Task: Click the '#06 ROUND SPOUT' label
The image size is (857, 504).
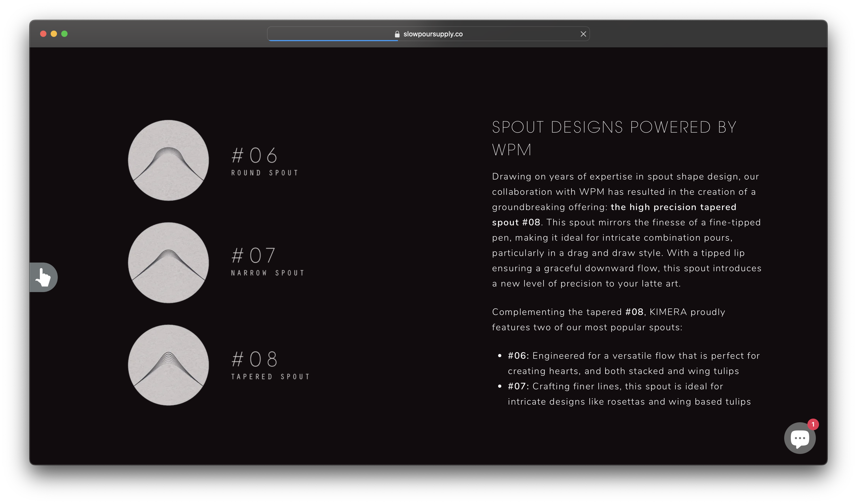Action: pos(264,161)
